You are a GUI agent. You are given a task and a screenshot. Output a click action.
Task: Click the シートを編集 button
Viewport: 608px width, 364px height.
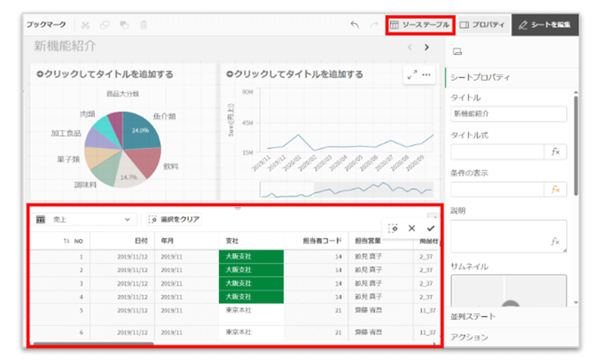click(545, 25)
